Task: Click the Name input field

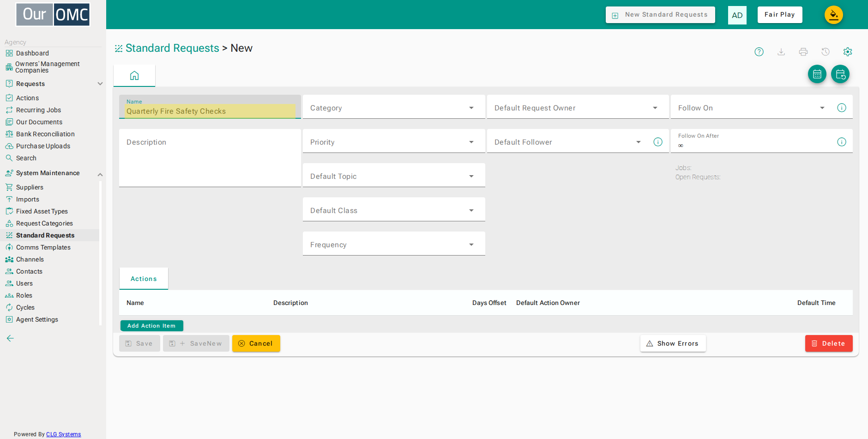Action: [x=210, y=107]
